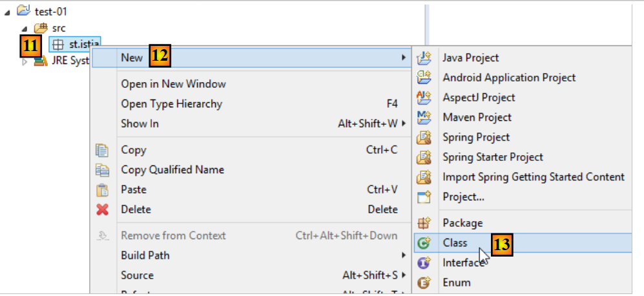Click the Maven Project icon

424,118
